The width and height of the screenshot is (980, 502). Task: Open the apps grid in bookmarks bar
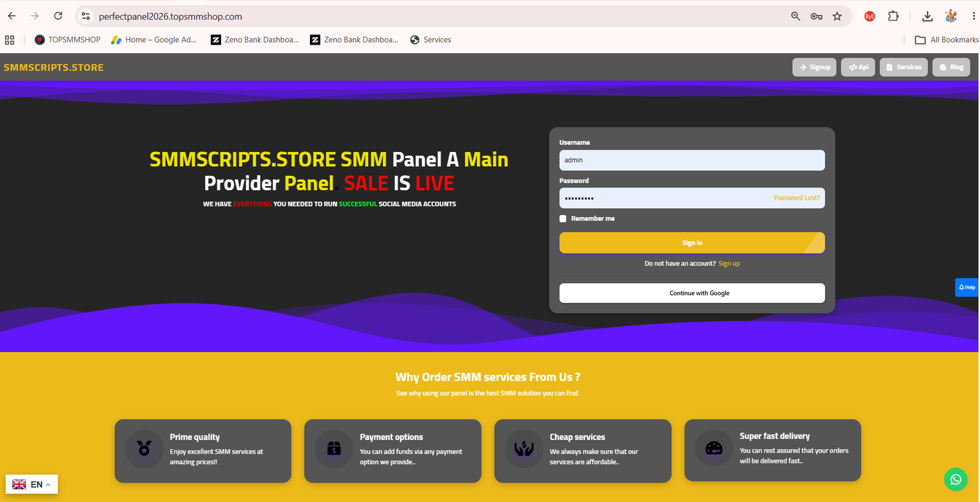pyautogui.click(x=10, y=40)
